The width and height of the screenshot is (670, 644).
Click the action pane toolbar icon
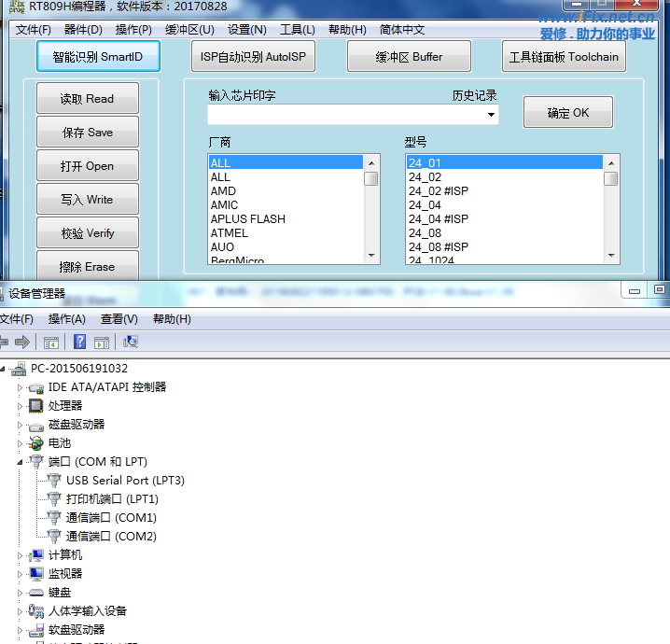point(102,343)
